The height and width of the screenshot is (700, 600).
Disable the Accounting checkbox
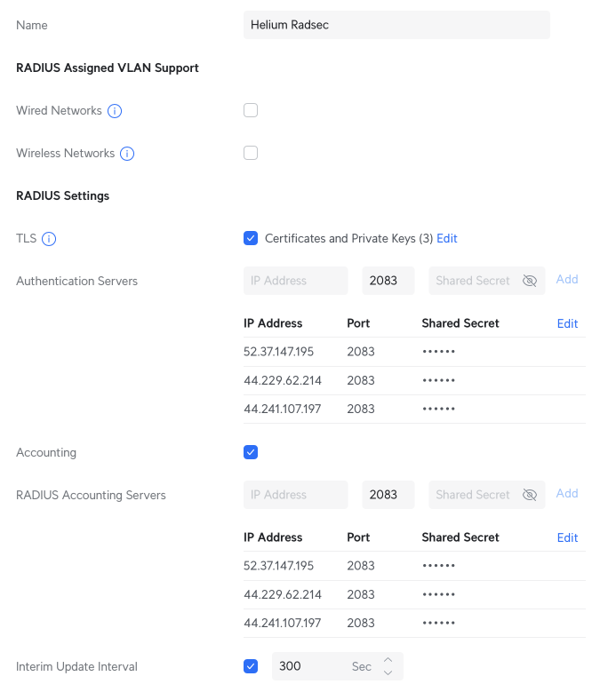(x=251, y=452)
